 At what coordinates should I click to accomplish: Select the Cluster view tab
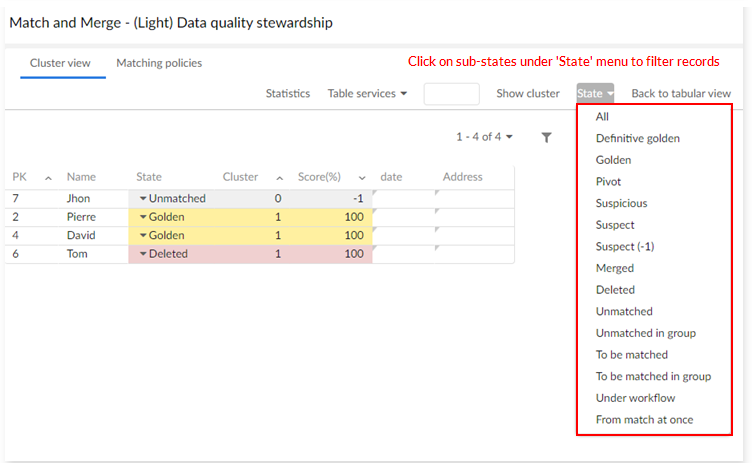60,63
